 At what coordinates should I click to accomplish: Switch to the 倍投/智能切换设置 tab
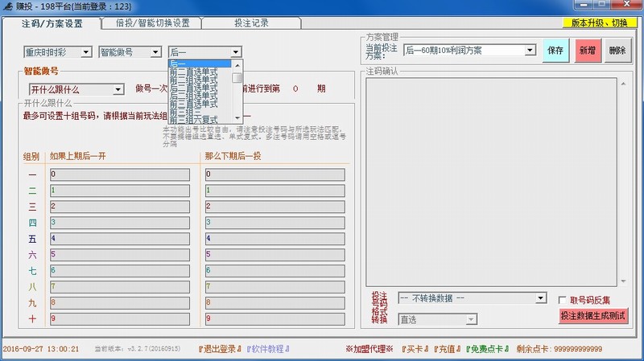pos(152,23)
